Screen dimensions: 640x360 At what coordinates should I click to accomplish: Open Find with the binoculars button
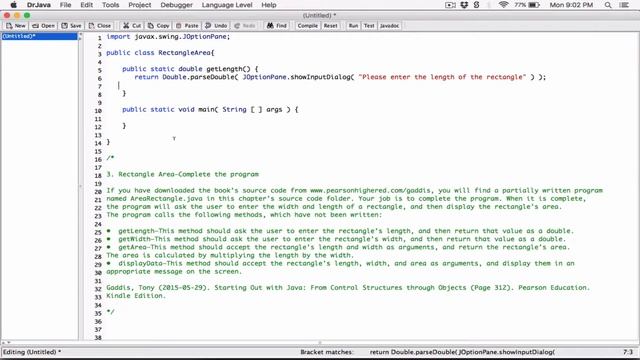coord(277,26)
